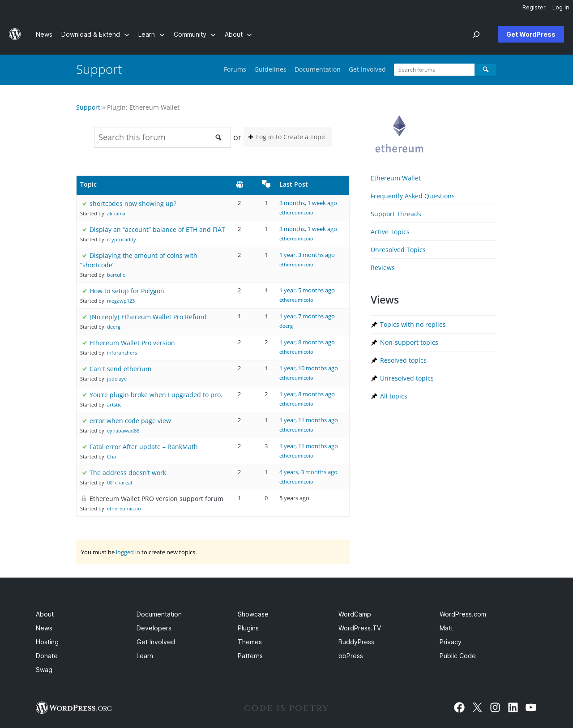This screenshot has height=728, width=573.
Task: Click pin icon beside Unresolved topics
Action: point(374,378)
